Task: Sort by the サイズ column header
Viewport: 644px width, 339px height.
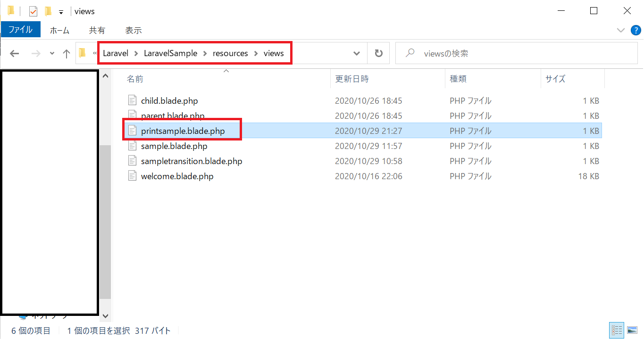Action: 555,79
